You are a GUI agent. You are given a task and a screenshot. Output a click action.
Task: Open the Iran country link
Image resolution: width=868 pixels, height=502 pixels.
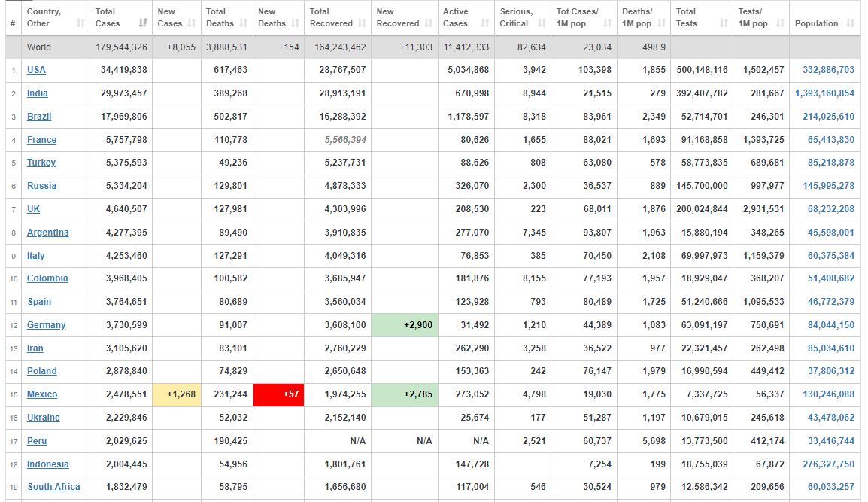click(35, 348)
